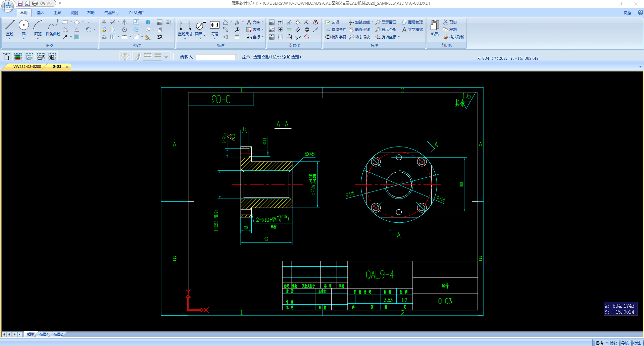Click the 格式刷新 format brush

click(454, 37)
